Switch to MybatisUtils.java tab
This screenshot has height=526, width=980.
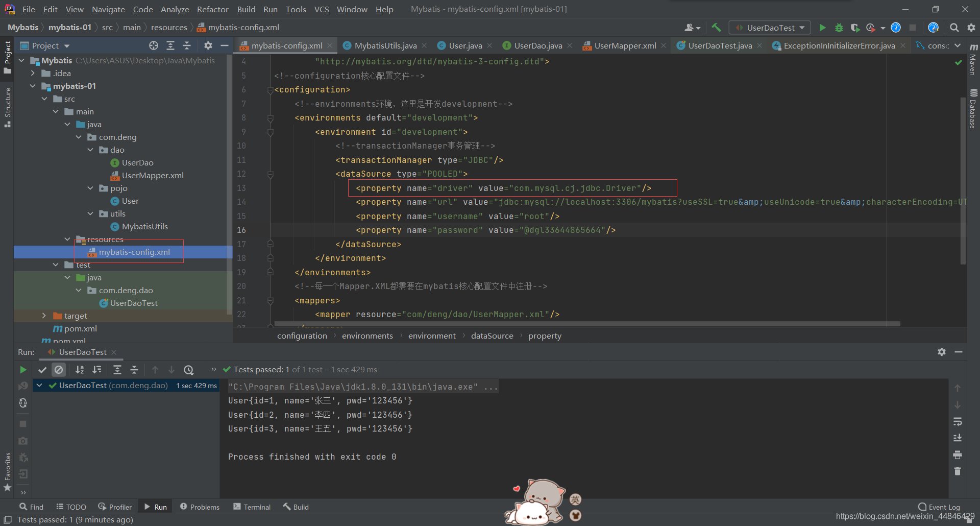tap(385, 45)
